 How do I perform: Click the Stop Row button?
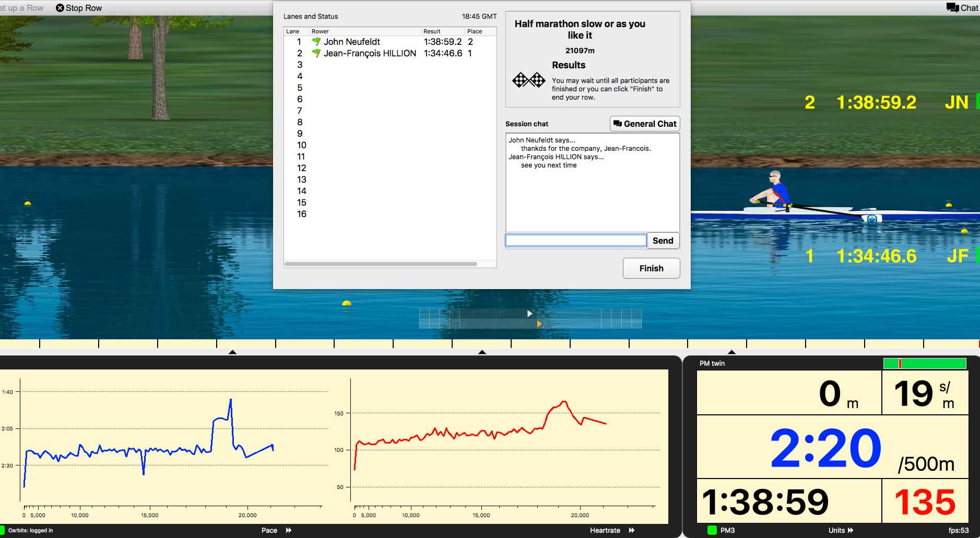coord(79,8)
